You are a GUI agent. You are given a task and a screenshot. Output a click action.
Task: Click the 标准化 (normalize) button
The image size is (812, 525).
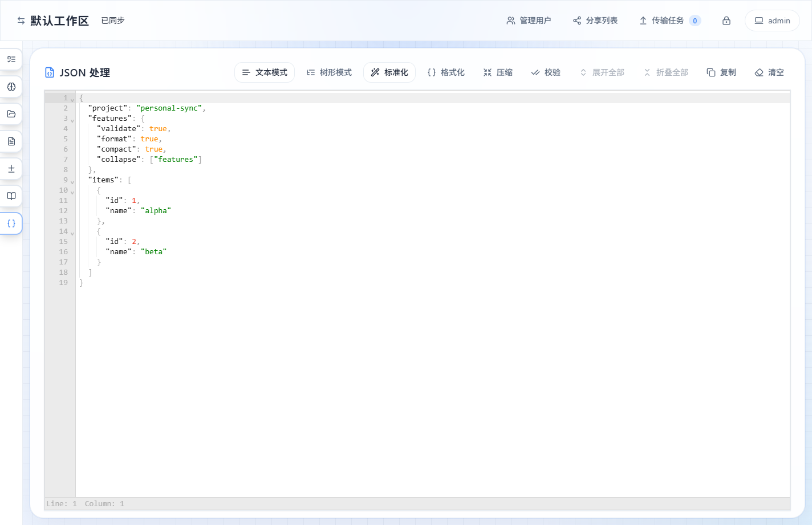coord(389,72)
